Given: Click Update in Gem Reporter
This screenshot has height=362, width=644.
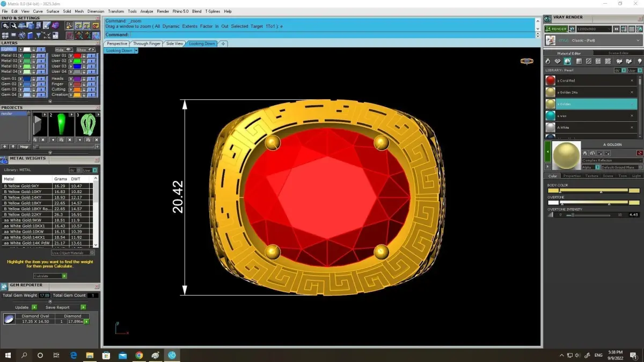Looking at the screenshot, I should click(x=26, y=307).
